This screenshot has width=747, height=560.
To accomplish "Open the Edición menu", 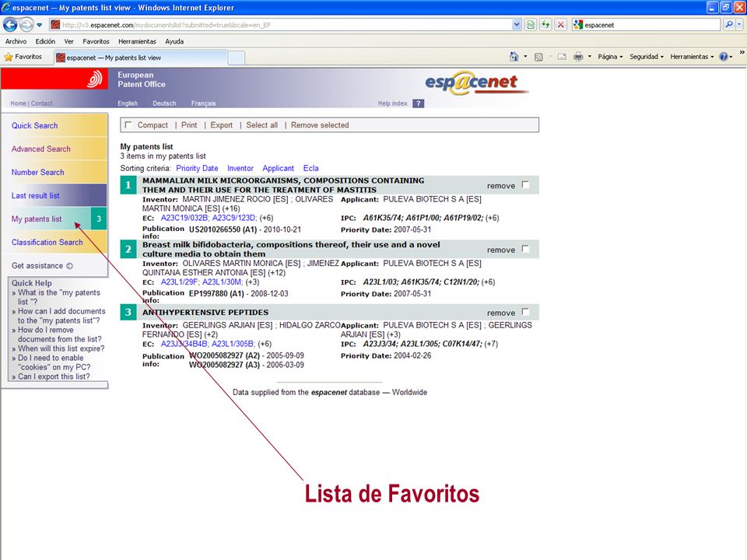I will (x=45, y=41).
